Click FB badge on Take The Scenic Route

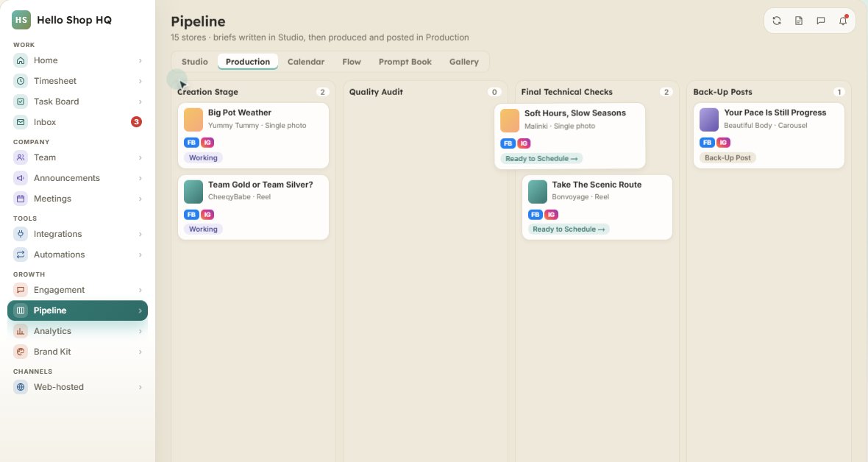point(536,214)
